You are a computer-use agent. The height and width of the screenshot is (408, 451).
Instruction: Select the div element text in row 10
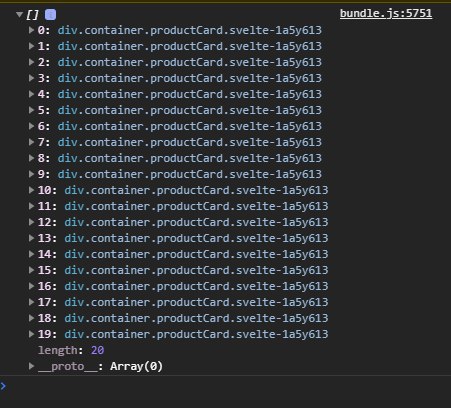tap(196, 190)
